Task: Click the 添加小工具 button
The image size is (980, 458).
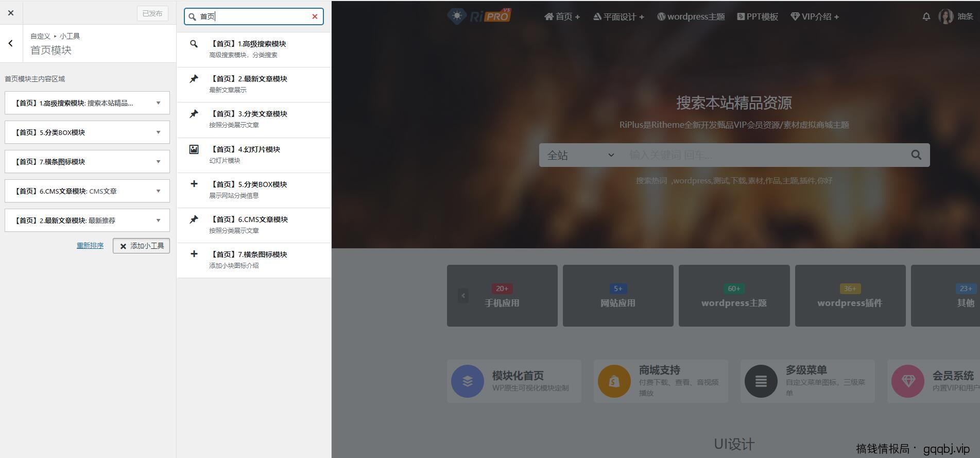Action: click(x=141, y=246)
